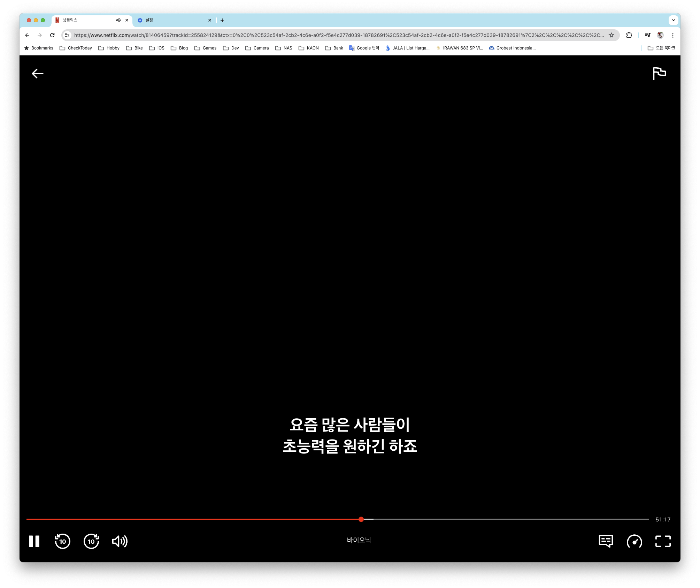The width and height of the screenshot is (700, 588).
Task: Go back using the player arrow
Action: [38, 74]
